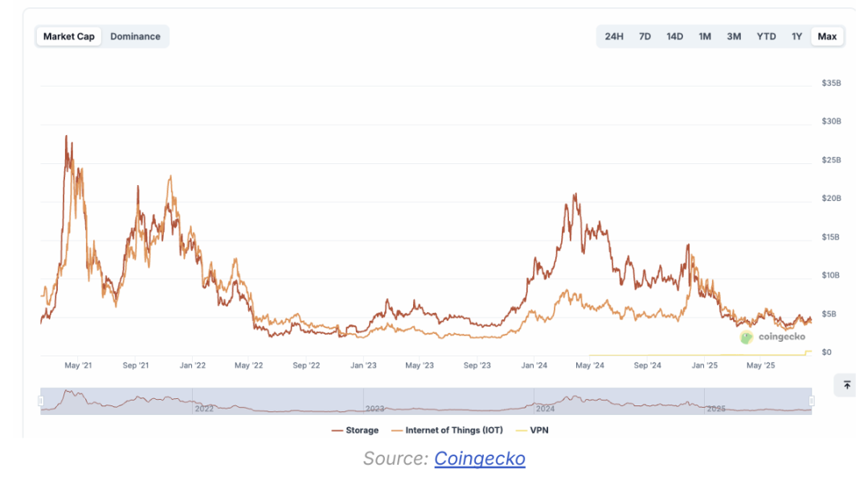
Task: Select the 3M range button
Action: pyautogui.click(x=734, y=36)
